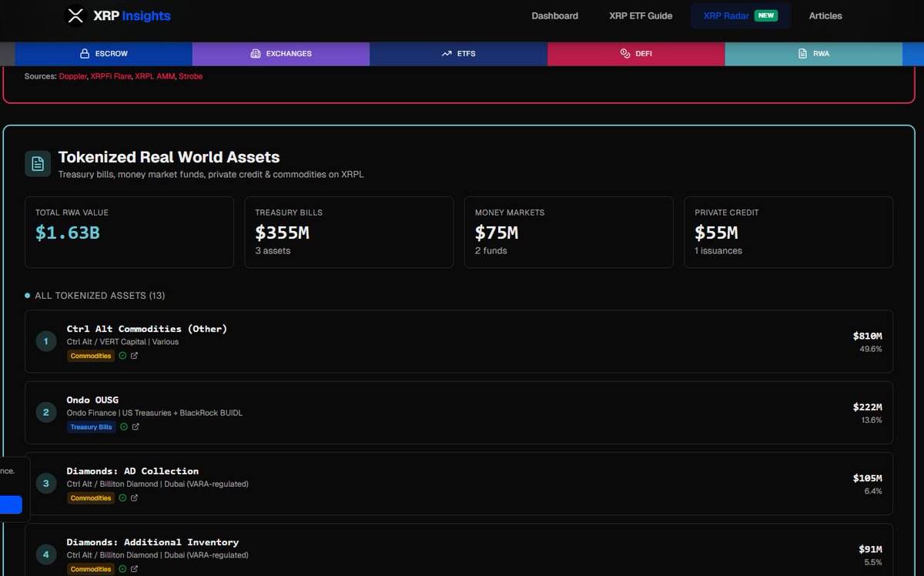Follow the XRPL AMM source link
Image resolution: width=924 pixels, height=576 pixels.
pos(154,76)
